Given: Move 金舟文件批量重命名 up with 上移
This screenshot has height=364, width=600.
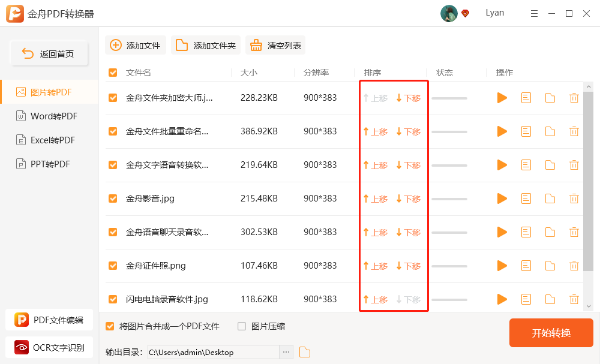Looking at the screenshot, I should [376, 132].
